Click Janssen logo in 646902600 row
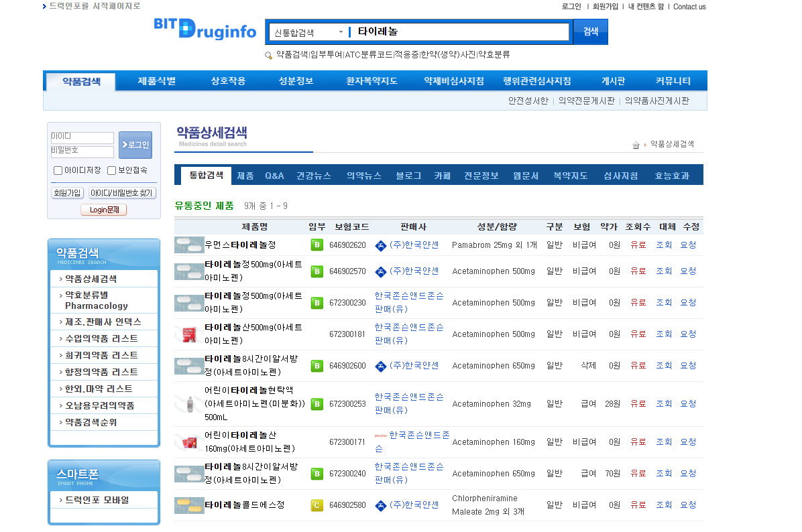Image resolution: width=802 pixels, height=532 pixels. tap(380, 367)
